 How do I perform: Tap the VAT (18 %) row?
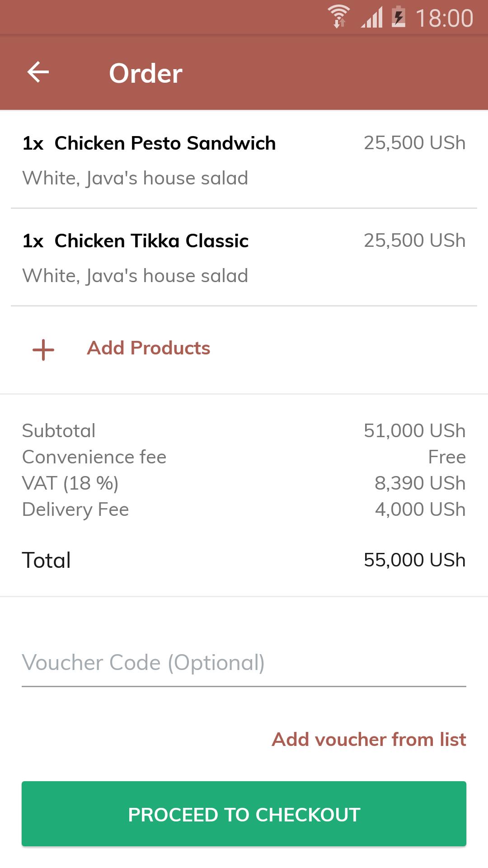[244, 483]
